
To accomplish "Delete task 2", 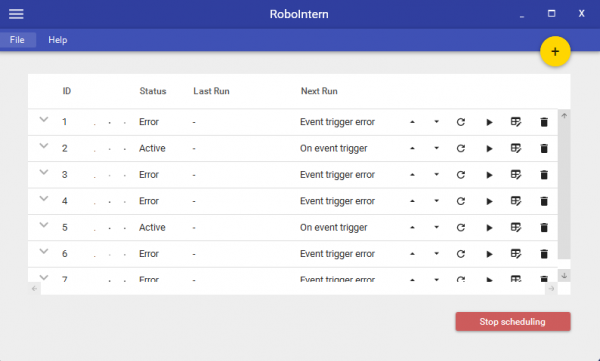I will point(544,149).
